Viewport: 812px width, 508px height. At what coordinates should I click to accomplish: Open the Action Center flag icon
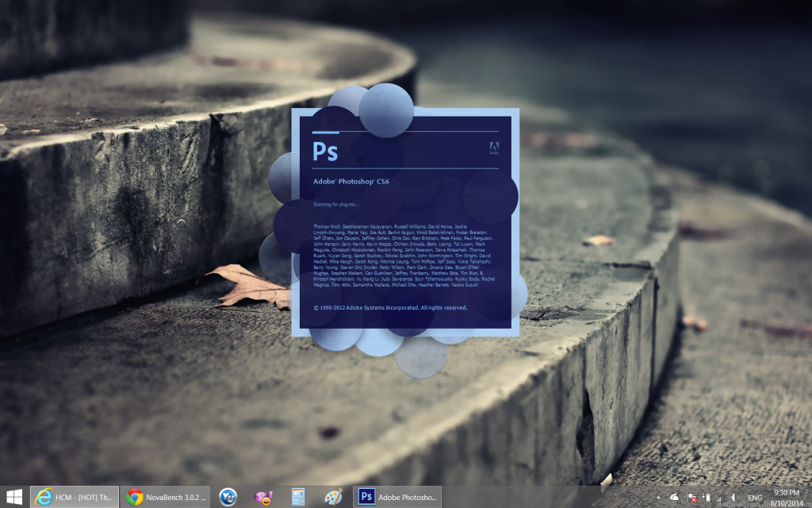692,498
